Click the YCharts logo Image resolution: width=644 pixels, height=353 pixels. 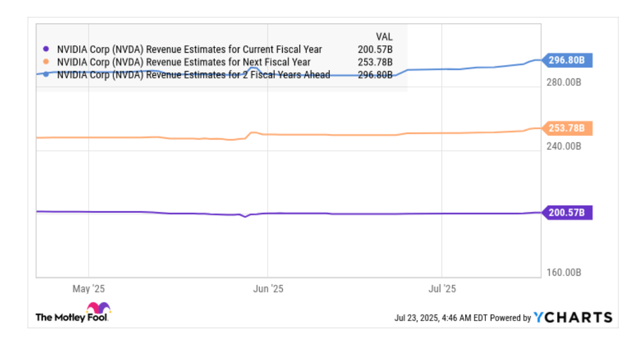573,317
